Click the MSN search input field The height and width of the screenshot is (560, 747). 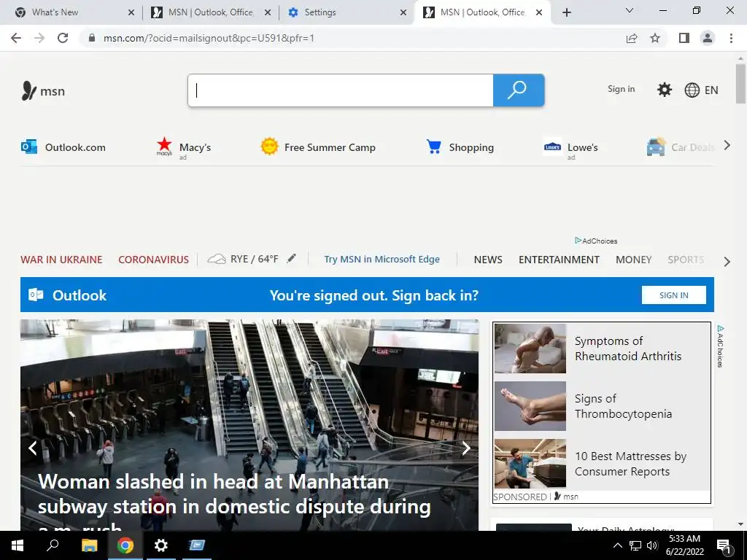click(341, 90)
